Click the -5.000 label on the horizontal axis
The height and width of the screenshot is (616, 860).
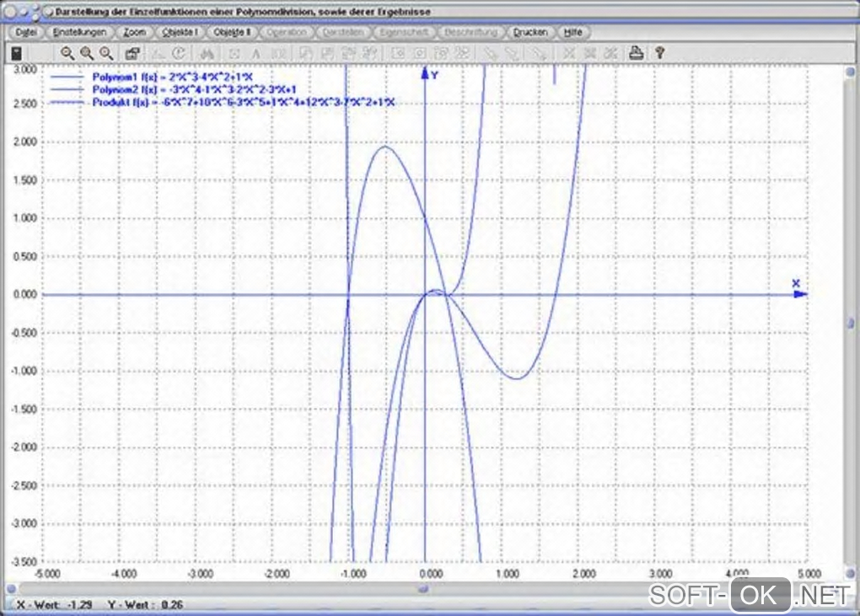point(47,574)
